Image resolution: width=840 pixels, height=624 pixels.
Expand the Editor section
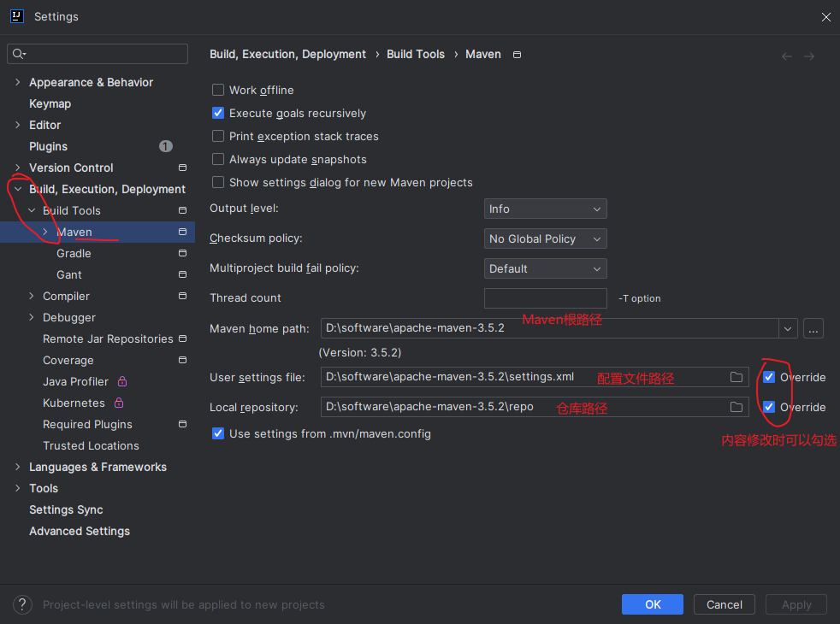pyautogui.click(x=18, y=125)
